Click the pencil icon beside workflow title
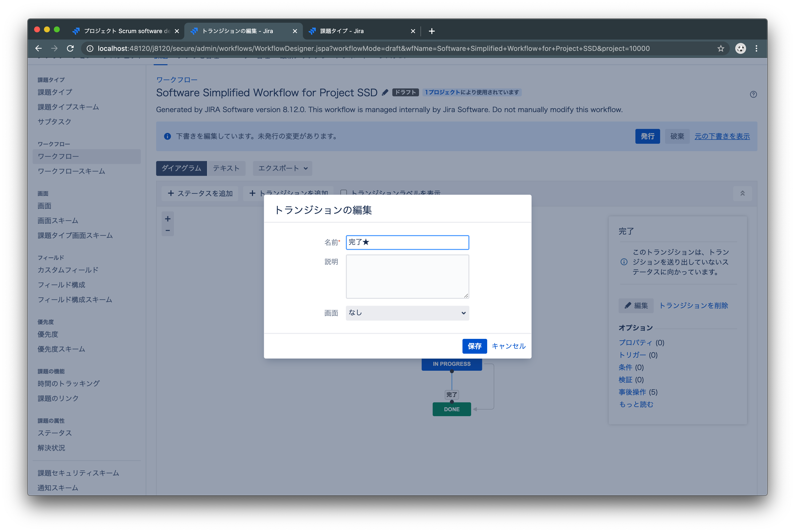The width and height of the screenshot is (795, 532). pos(385,93)
